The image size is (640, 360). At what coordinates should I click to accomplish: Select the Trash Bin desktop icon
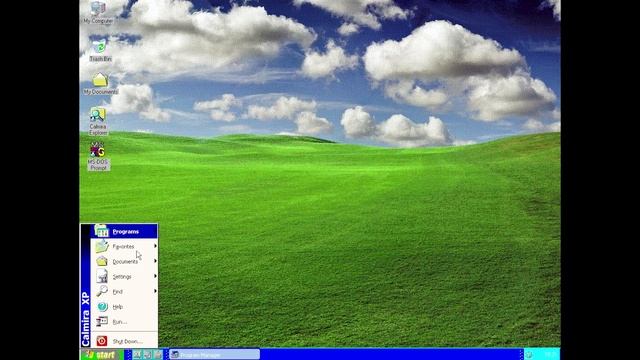tap(100, 50)
